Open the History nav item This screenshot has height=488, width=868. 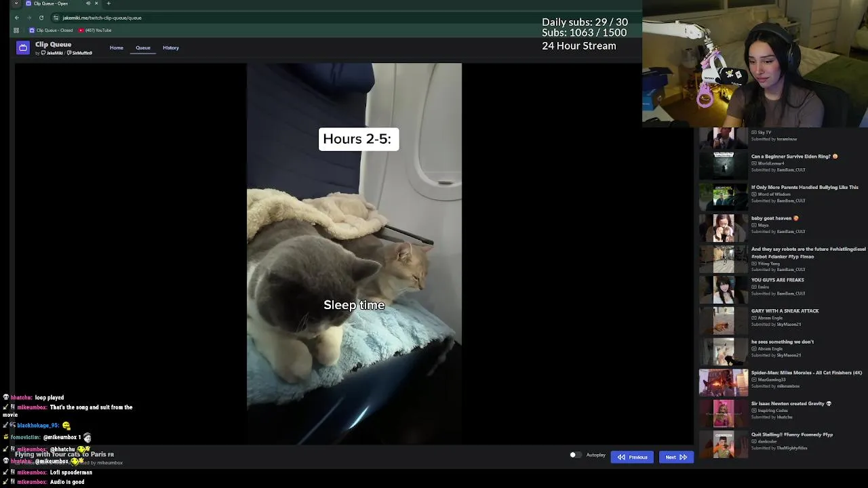pos(171,48)
